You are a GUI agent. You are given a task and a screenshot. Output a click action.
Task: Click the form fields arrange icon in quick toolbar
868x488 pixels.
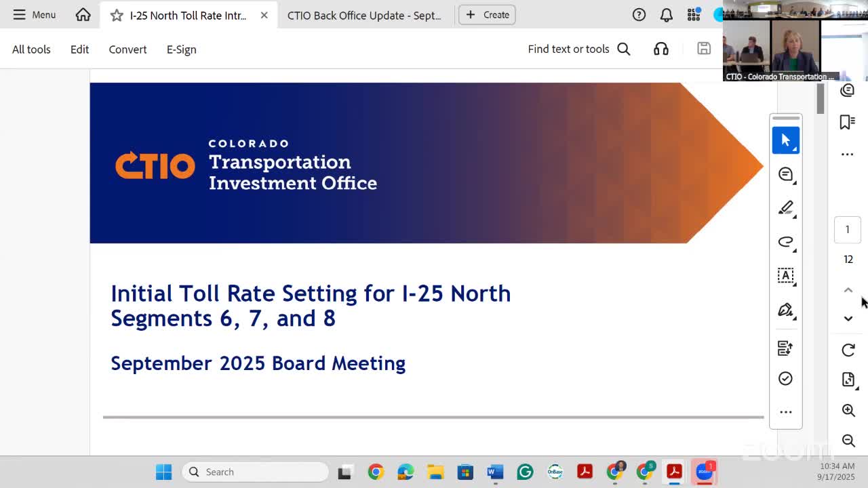point(785,348)
